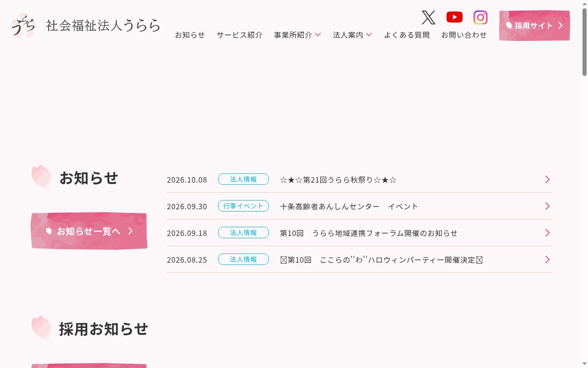Screen dimensions: 588x368
Task: Click the うらら logo in header
Action: pos(23,25)
